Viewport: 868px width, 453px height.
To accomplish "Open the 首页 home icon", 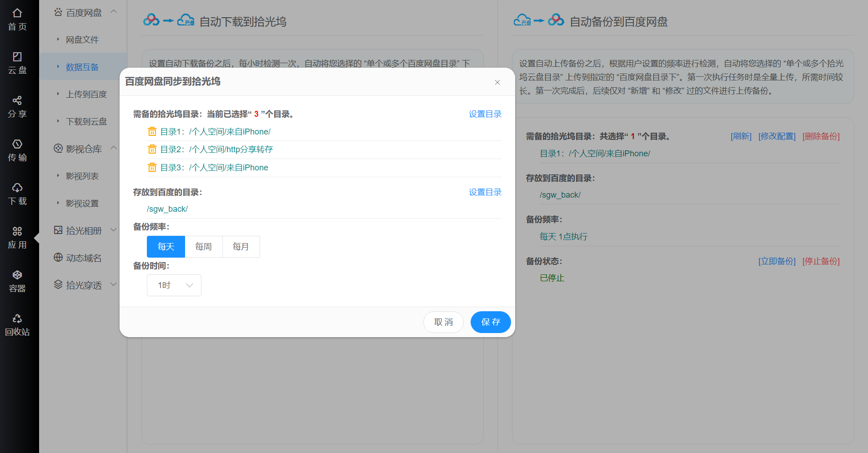I will point(17,13).
